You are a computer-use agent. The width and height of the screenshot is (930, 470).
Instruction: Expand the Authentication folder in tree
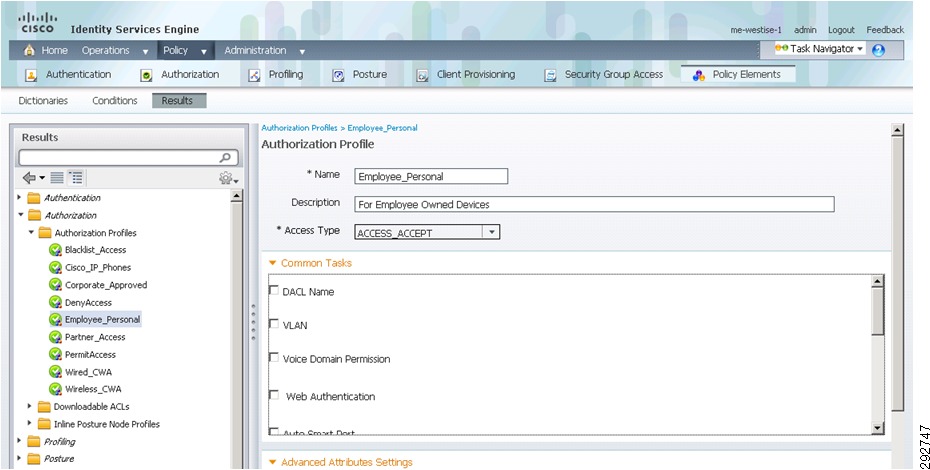click(x=20, y=197)
